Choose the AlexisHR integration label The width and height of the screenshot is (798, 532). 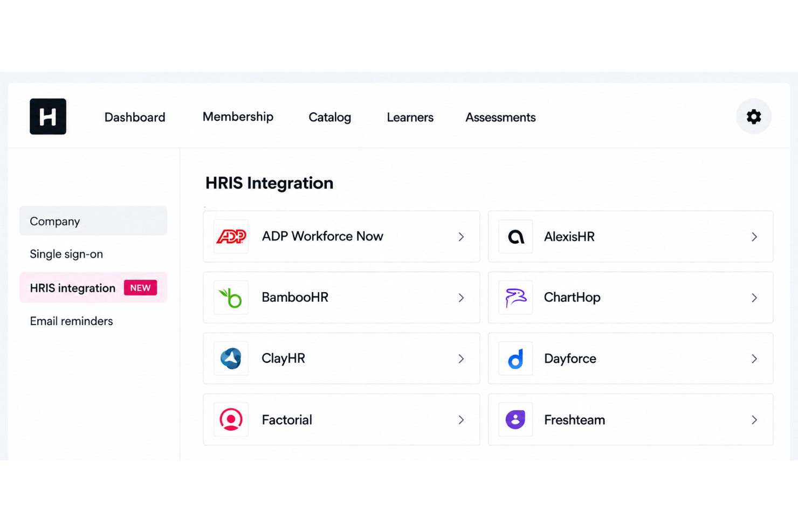(x=569, y=237)
